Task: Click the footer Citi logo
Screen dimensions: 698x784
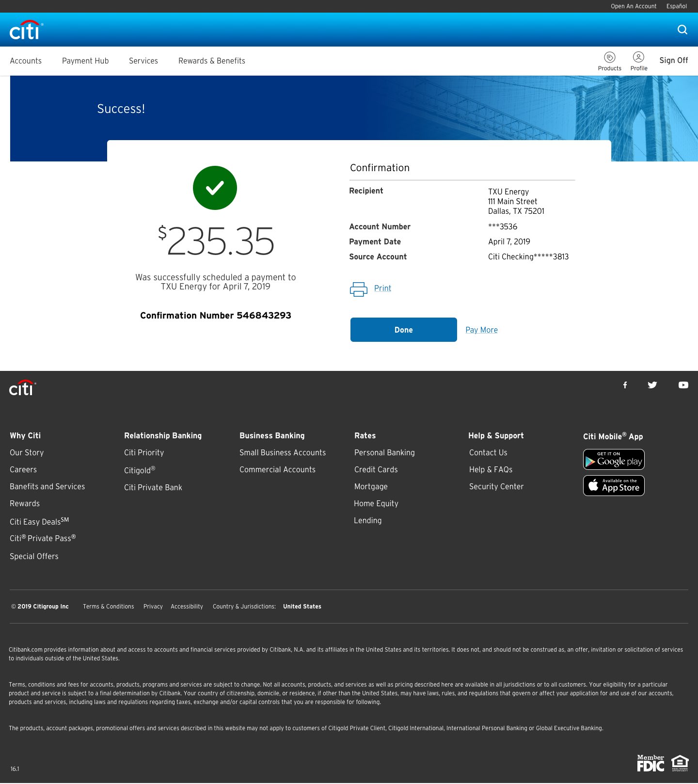Action: click(23, 388)
